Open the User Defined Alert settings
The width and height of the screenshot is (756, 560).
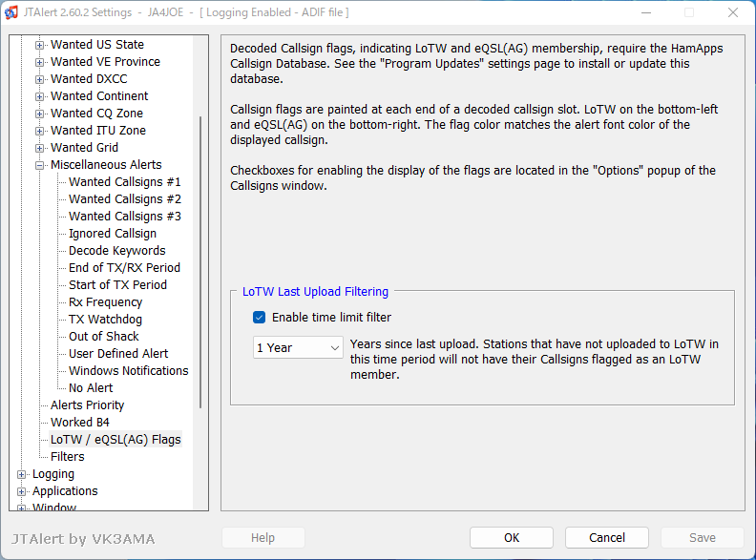[118, 354]
